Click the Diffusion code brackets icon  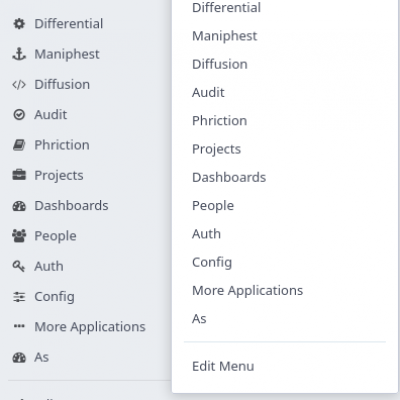coord(19,85)
